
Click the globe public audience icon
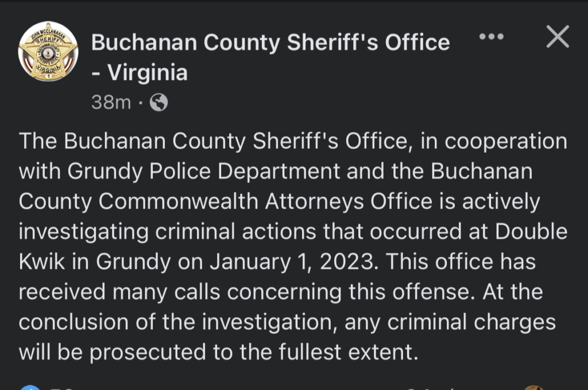pos(158,103)
